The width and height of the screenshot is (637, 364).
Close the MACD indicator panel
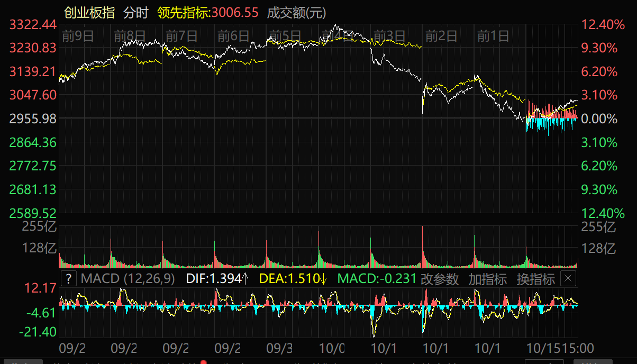[x=568, y=278]
